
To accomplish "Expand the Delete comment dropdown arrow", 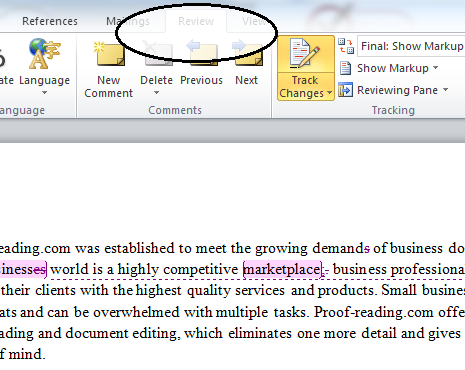I will pos(156,93).
